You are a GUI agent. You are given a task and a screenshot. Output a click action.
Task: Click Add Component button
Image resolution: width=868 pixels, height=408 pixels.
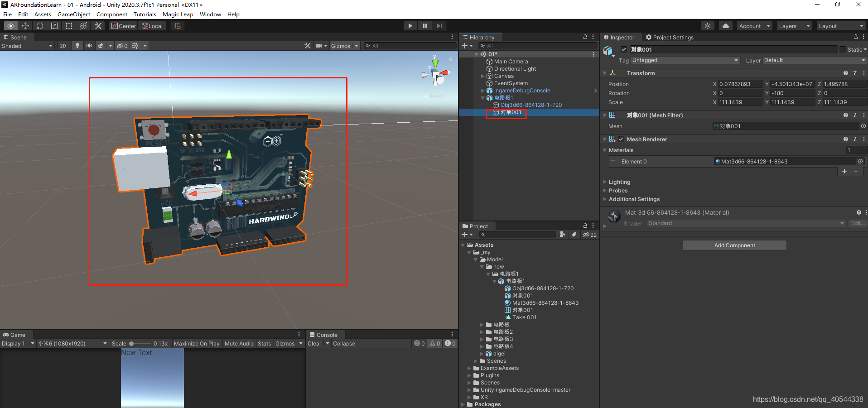735,245
